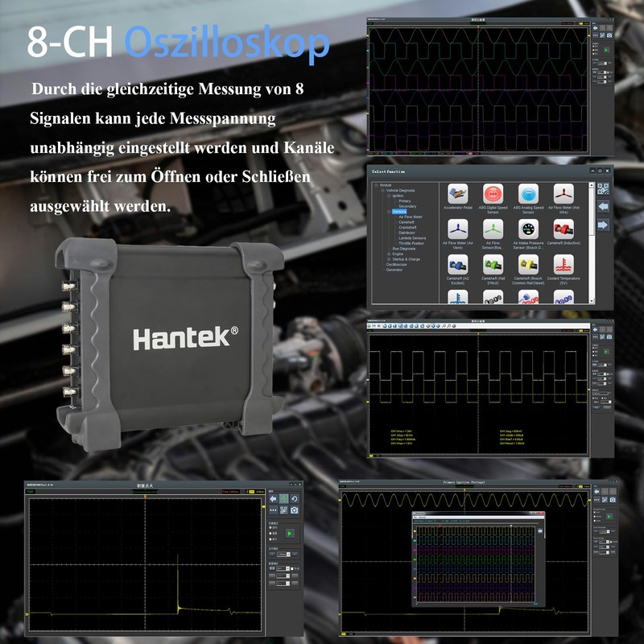
Task: Select the middle radio button in capture panel
Action: 270,534
